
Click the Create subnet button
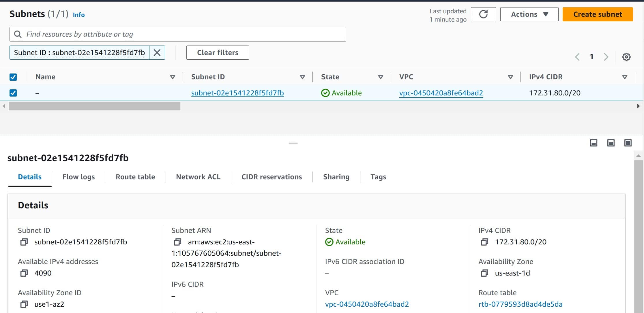point(597,14)
